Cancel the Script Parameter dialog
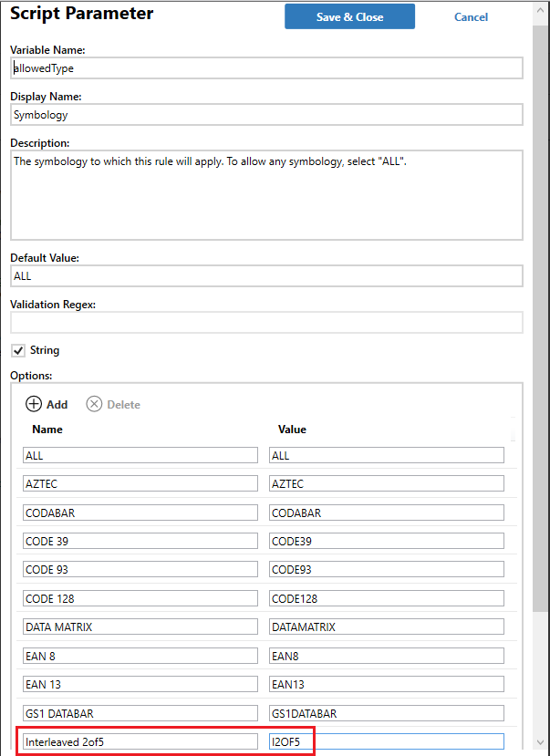This screenshot has height=756, width=550. 471,17
